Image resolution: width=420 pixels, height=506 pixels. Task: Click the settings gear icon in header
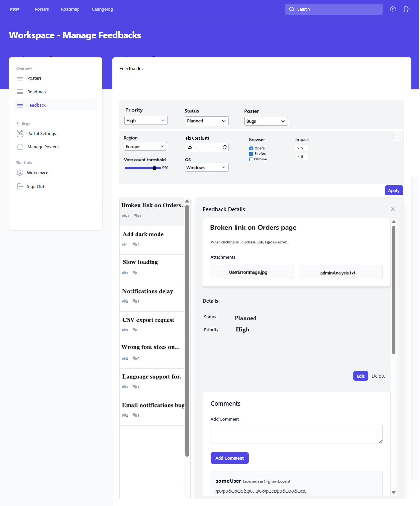(393, 9)
